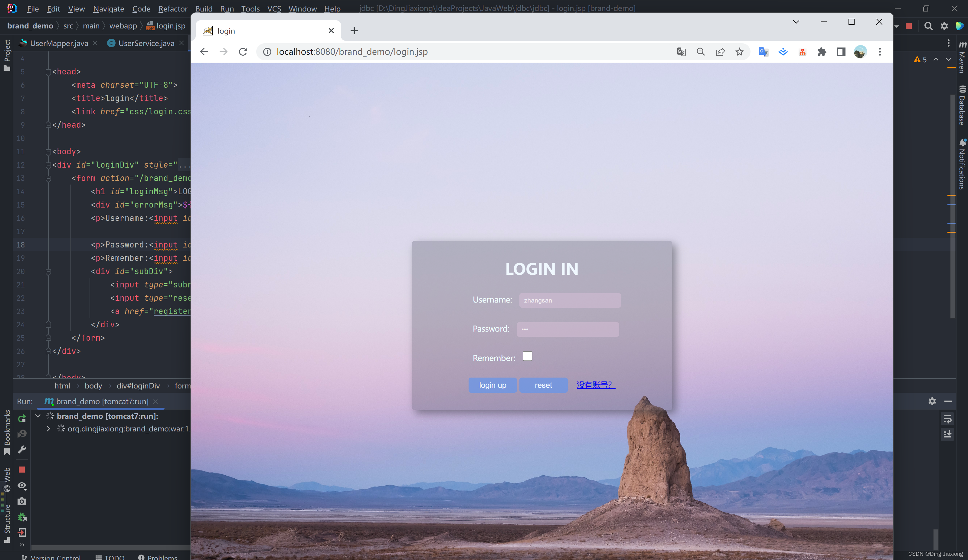968x560 pixels.
Task: Expand the org.dingjiaxiong:brand_demo tree node
Action: [48, 429]
